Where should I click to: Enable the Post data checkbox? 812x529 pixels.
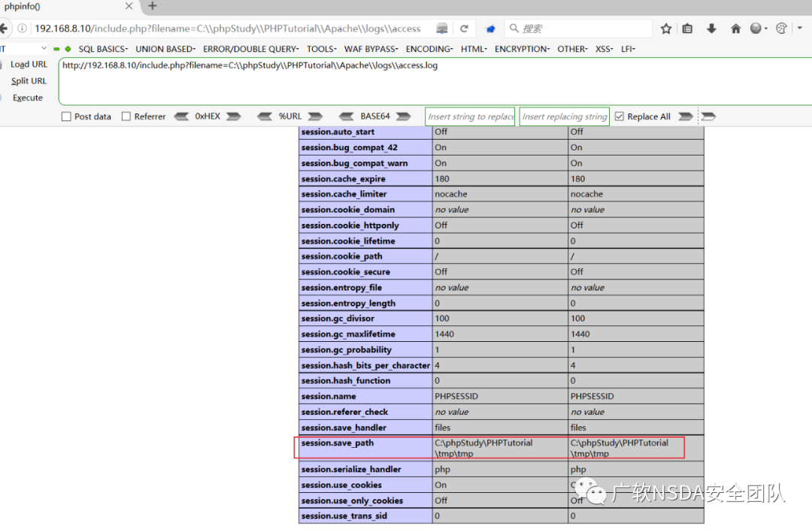pyautogui.click(x=66, y=116)
